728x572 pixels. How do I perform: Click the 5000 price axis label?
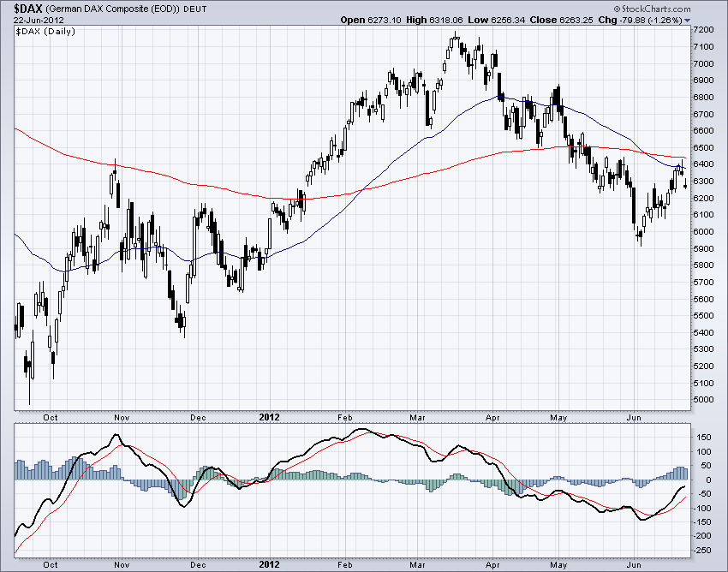tap(703, 400)
